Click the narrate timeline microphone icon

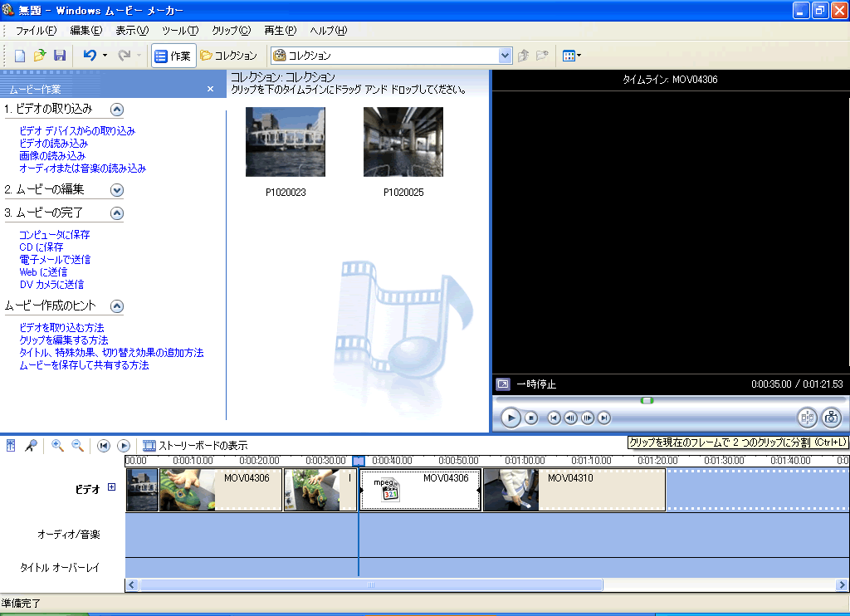coord(31,446)
